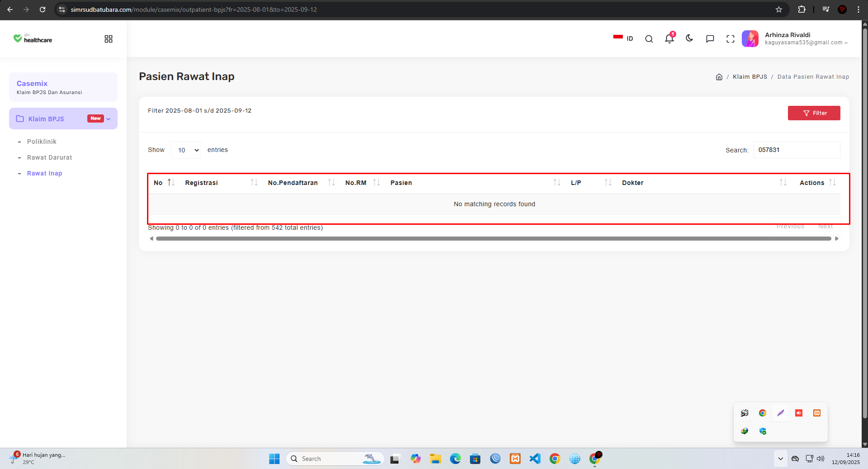Click the page's vertical scrollbar
Image resolution: width=868 pixels, height=469 pixels.
(865, 224)
